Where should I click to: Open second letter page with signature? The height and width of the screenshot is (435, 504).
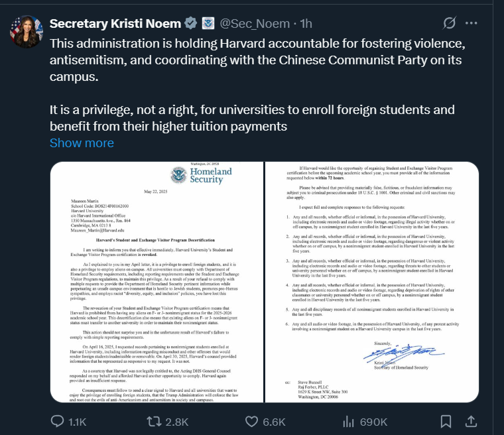[x=372, y=282]
